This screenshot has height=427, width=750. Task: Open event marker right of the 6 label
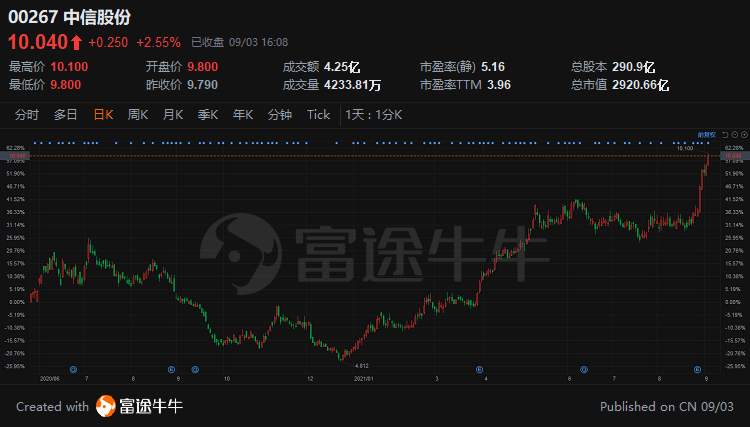pos(584,370)
